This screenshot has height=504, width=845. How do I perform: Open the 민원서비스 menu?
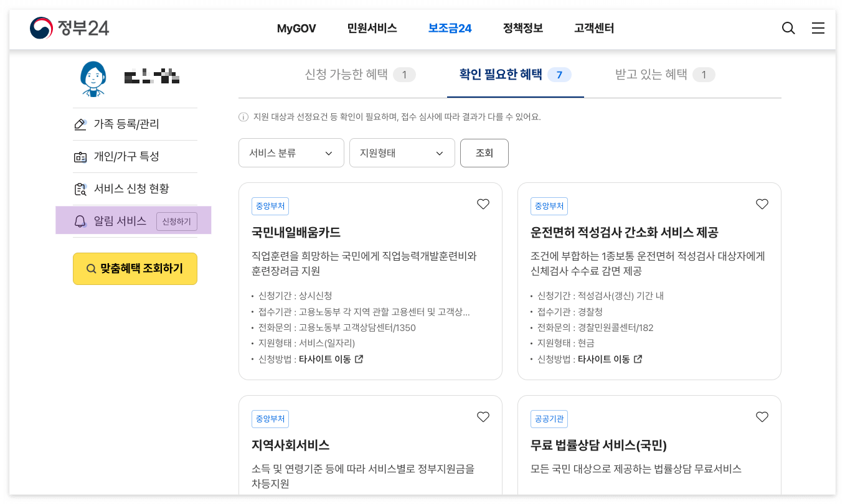click(x=372, y=29)
